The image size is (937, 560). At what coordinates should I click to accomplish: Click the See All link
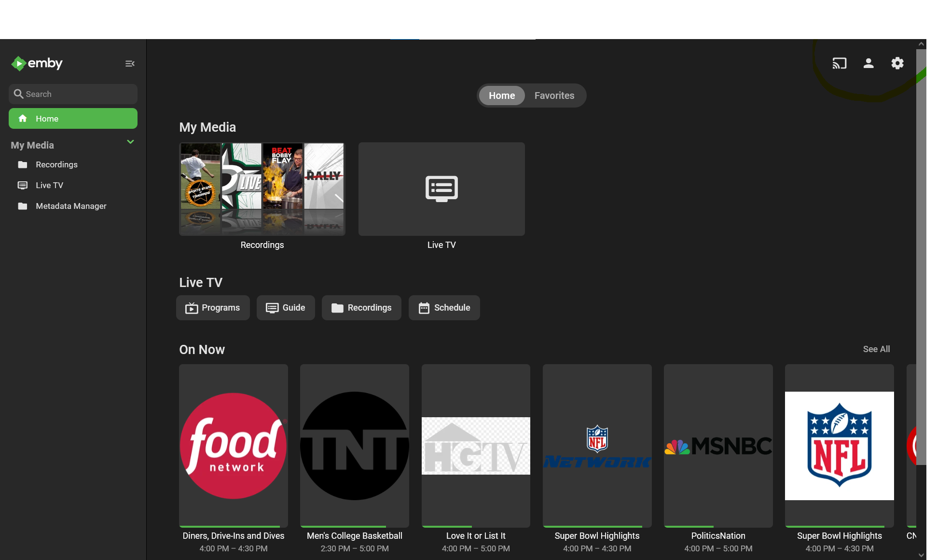(x=876, y=349)
